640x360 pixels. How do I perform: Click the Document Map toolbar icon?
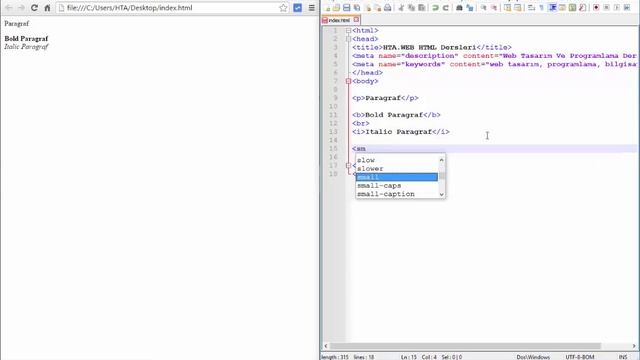[x=572, y=8]
